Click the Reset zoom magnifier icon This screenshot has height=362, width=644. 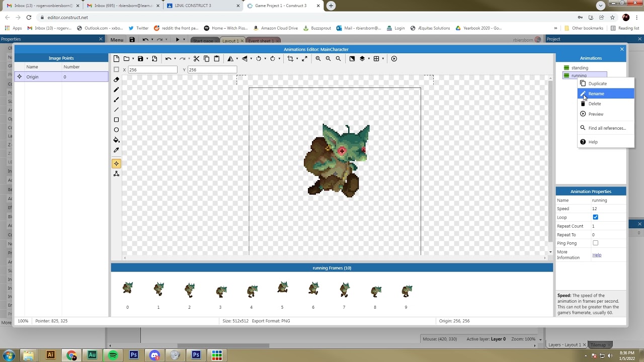tap(338, 59)
